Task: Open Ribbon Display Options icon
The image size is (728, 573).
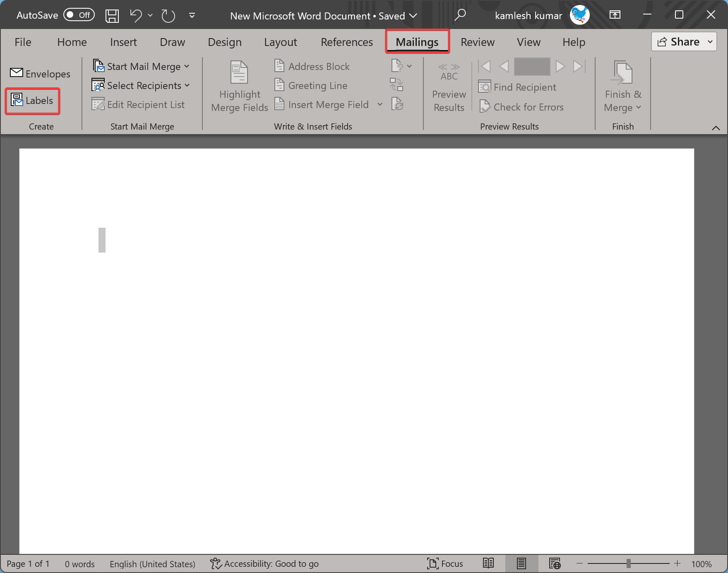Action: click(x=615, y=15)
